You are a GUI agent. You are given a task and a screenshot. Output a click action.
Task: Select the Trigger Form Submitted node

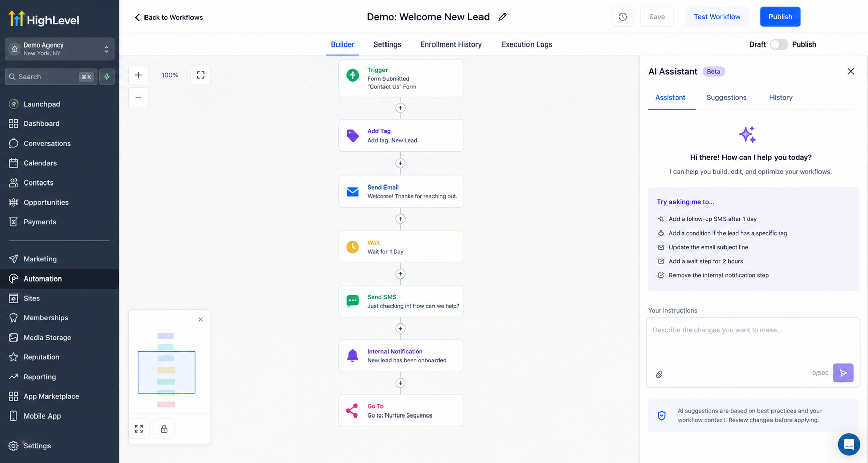[x=401, y=78]
